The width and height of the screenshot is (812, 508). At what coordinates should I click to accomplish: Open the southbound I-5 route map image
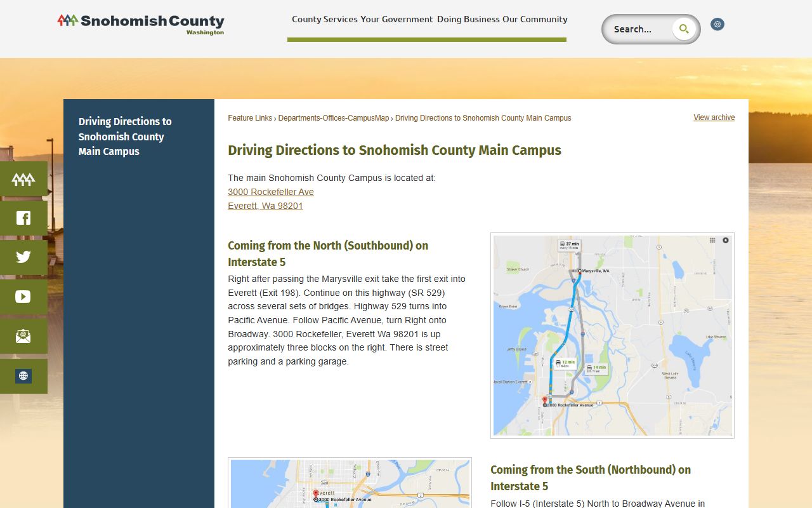(612, 335)
